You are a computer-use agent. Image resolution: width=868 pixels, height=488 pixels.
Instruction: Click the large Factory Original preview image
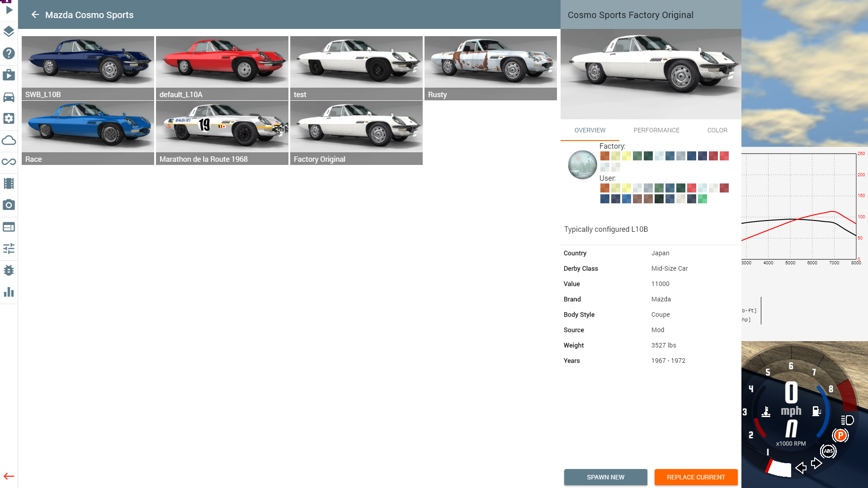(651, 74)
